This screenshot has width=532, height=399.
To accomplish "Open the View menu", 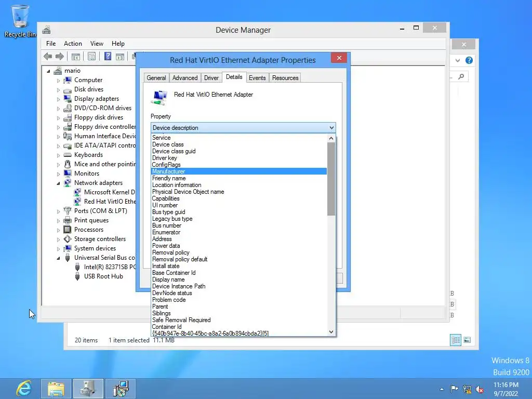I will point(97,44).
